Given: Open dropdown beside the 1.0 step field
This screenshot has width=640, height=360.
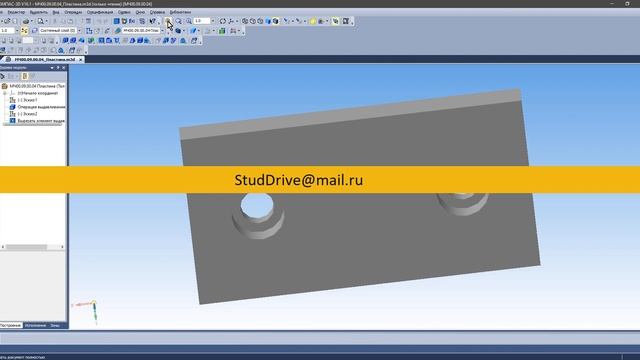Looking at the screenshot, I should pos(17,31).
